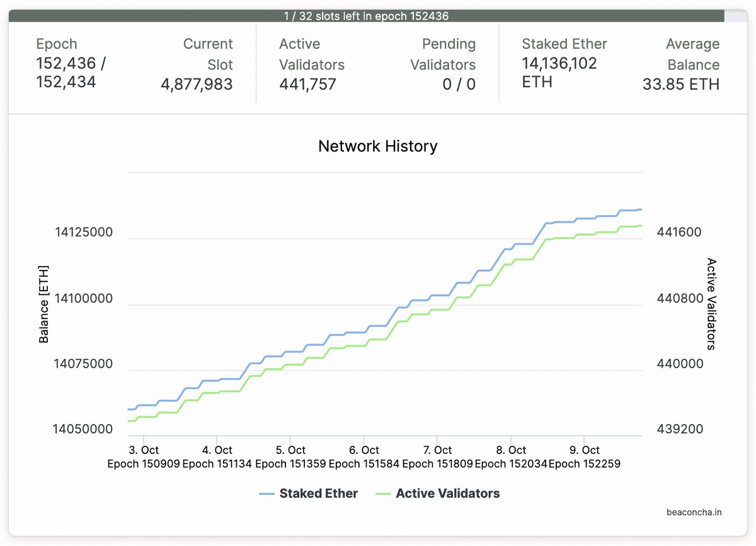Select the 6. Oct Epoch 151584 axis tick
This screenshot has height=546, width=756.
point(364,457)
